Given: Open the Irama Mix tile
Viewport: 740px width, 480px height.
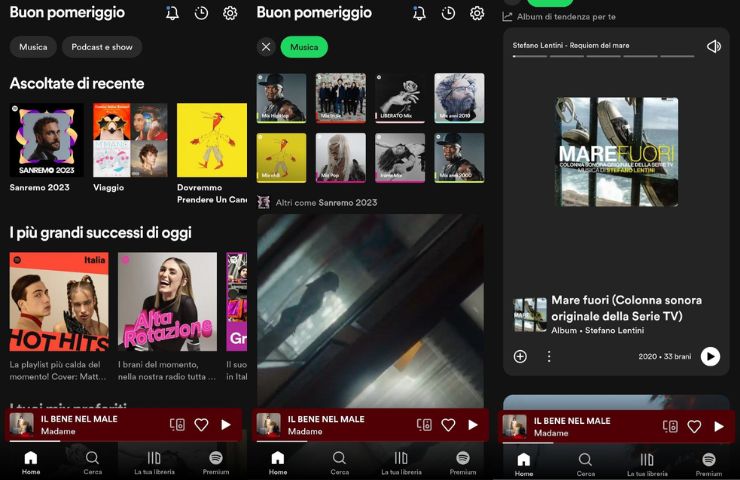Looking at the screenshot, I should click(400, 158).
